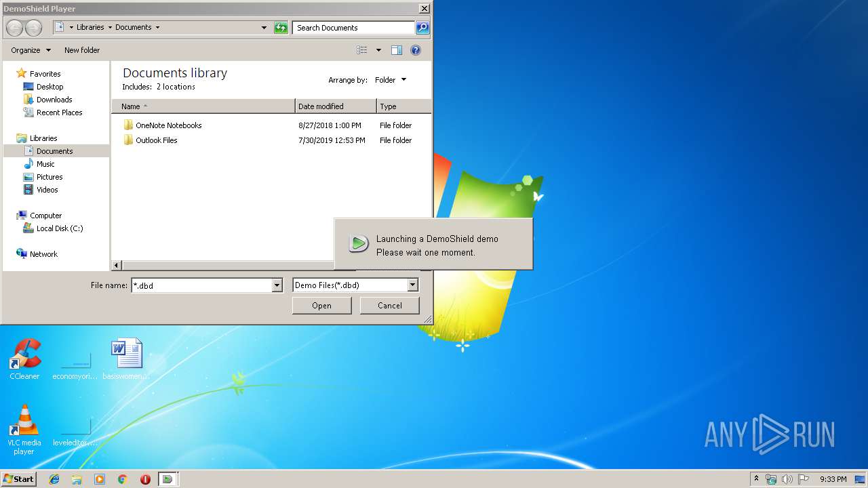Click the Open button
Screen dimensions: 868x488
[321, 306]
